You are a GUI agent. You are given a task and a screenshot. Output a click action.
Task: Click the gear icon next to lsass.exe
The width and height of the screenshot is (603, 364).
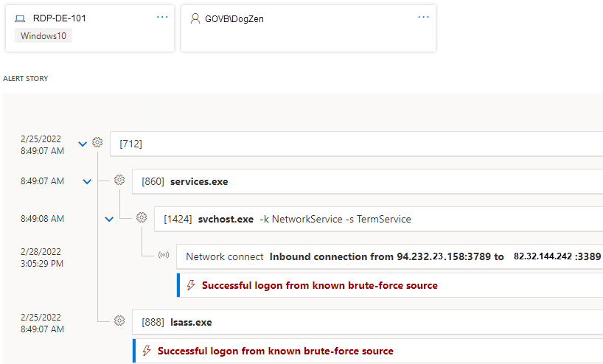(119, 321)
